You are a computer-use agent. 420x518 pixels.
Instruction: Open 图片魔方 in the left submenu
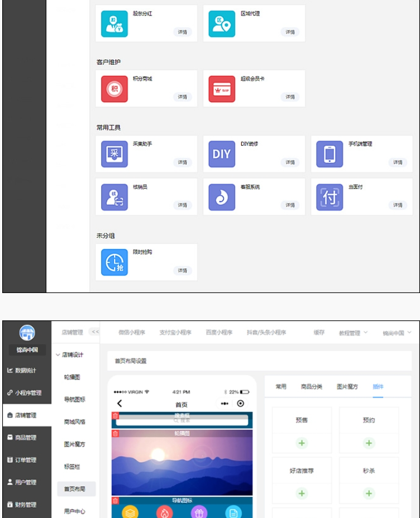click(x=75, y=444)
